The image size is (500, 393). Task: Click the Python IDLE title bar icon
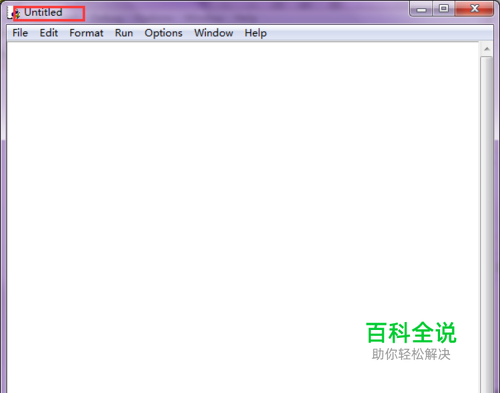14,13
